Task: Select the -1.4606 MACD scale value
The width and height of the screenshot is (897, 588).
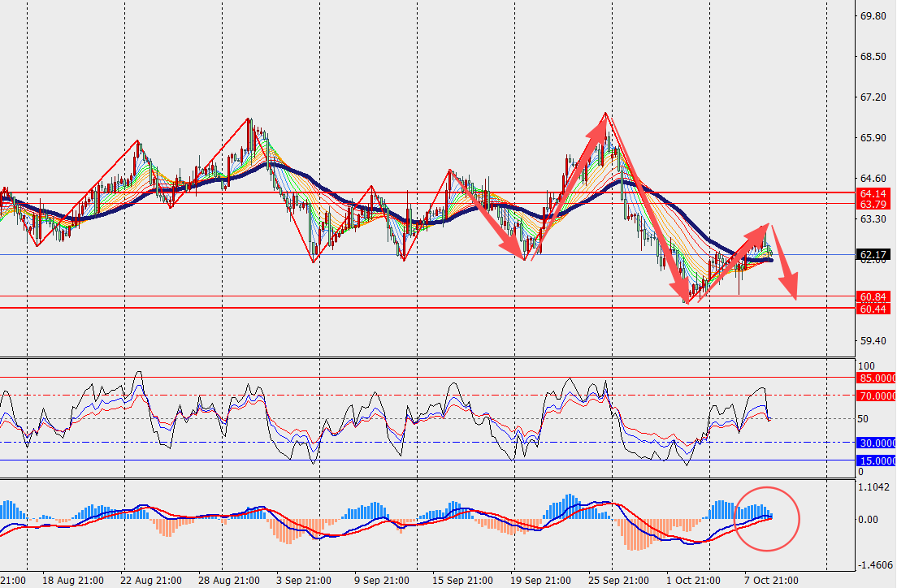Action: click(x=874, y=564)
